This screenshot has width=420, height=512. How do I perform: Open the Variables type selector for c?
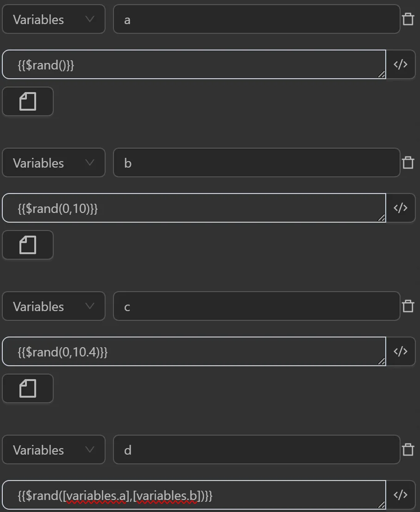[54, 306]
